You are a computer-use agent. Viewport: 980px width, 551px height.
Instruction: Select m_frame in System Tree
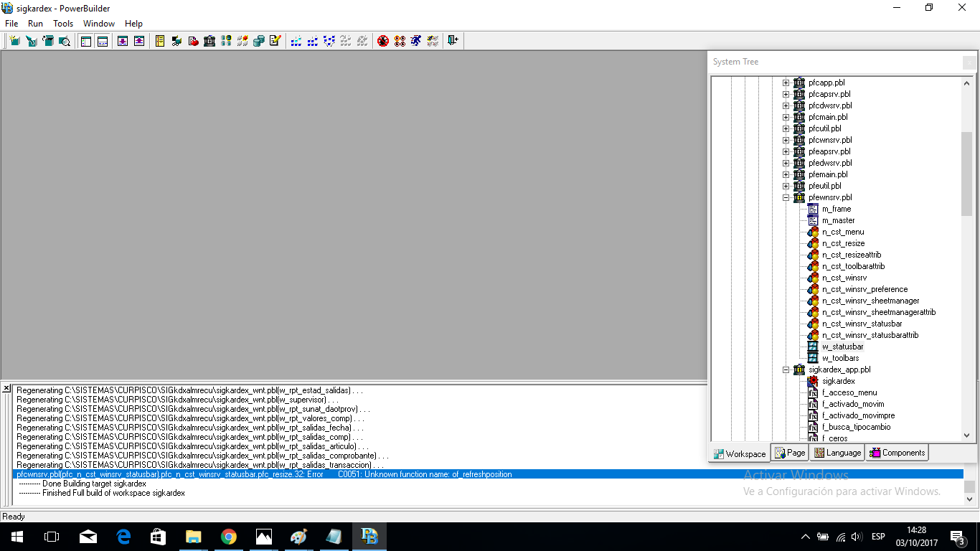tap(837, 209)
